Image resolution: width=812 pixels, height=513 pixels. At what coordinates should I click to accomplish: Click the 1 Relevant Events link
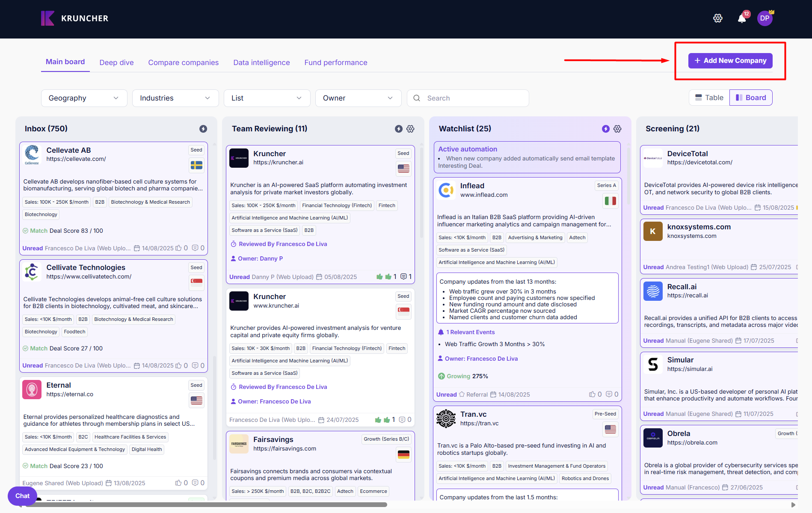coord(470,332)
